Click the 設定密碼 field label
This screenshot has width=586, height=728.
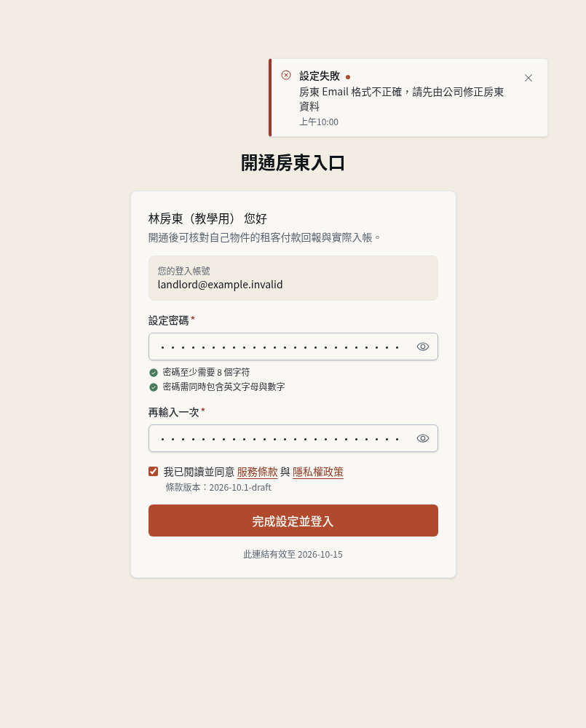[x=169, y=321]
